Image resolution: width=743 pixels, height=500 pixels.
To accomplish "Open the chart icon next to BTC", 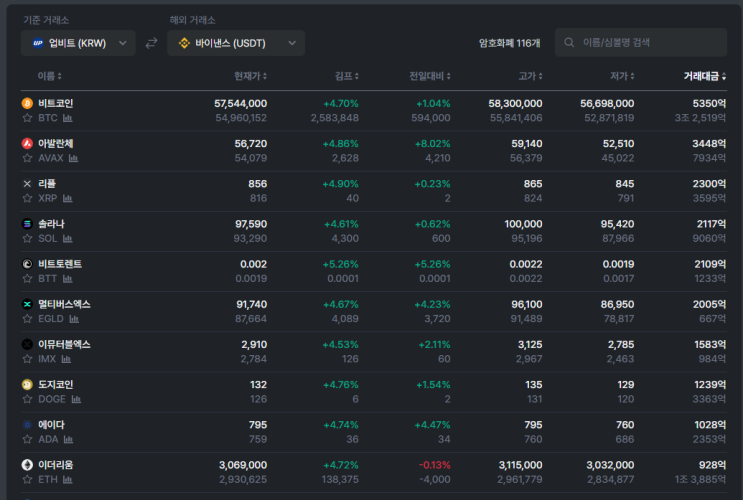I will (x=68, y=118).
